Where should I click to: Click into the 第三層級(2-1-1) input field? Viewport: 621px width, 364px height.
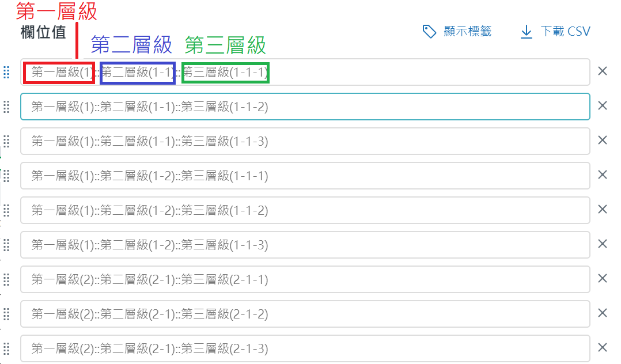pyautogui.click(x=403, y=279)
